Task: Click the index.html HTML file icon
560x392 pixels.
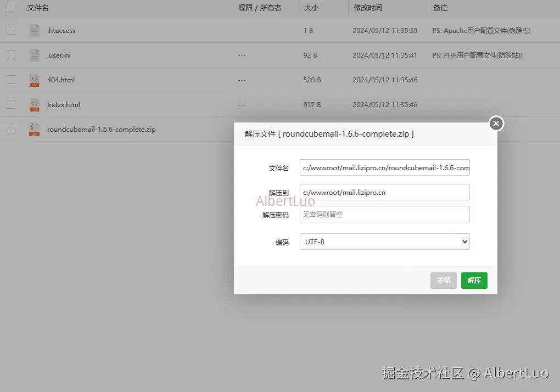Action: pyautogui.click(x=34, y=105)
